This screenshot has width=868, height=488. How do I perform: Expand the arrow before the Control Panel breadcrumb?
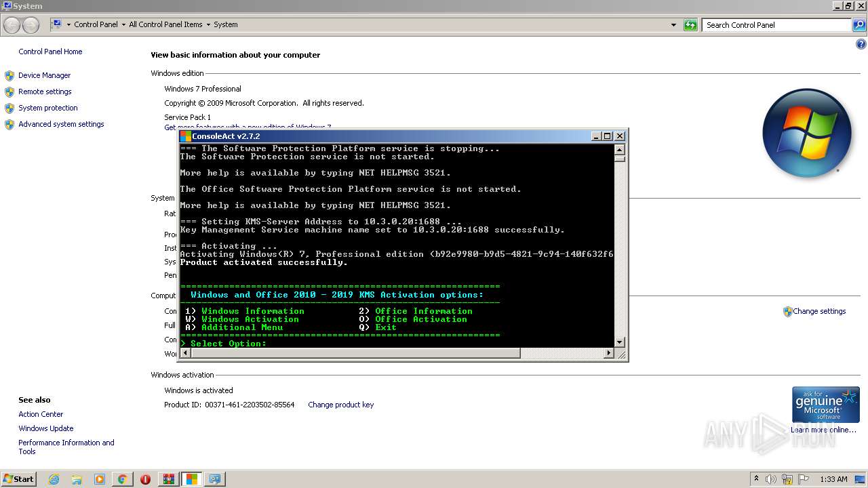68,24
